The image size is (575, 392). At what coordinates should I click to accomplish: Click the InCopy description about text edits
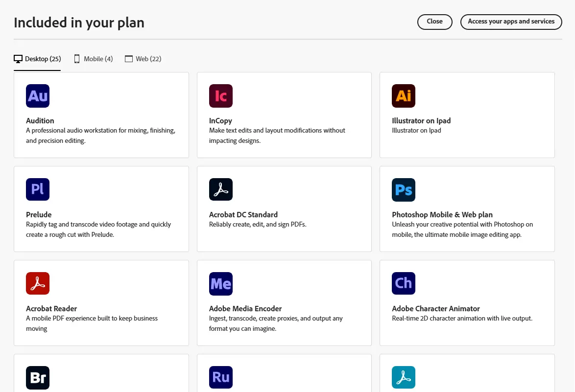tap(277, 136)
